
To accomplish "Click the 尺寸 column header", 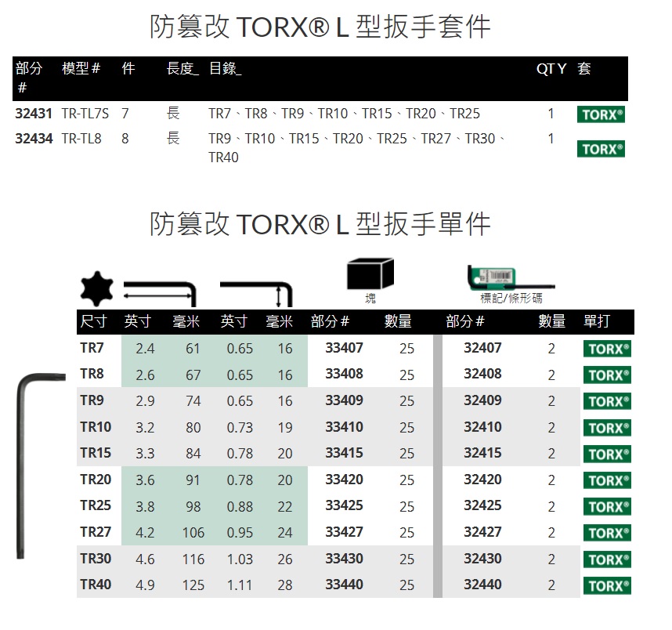I will click(94, 321).
